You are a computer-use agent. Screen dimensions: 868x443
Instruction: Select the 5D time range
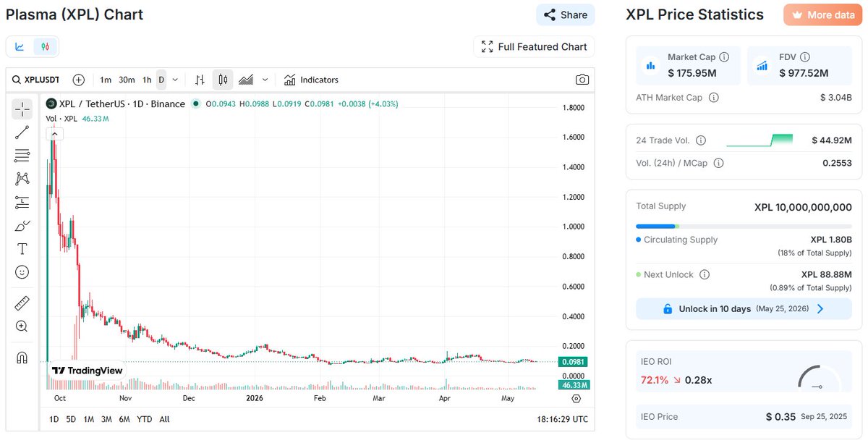71,419
